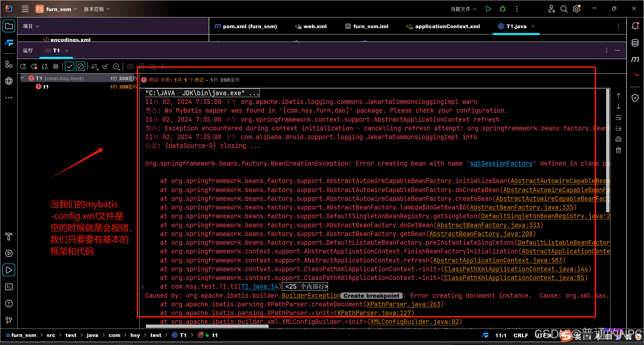Jump to next console occurrence arrow down
Viewport: 644px width, 345px height.
[x=619, y=107]
